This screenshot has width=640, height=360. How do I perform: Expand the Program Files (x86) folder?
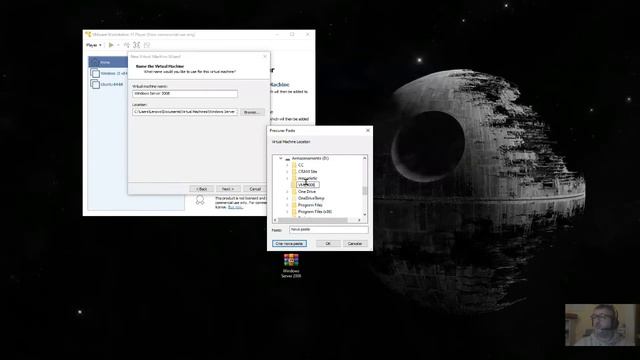tap(287, 212)
